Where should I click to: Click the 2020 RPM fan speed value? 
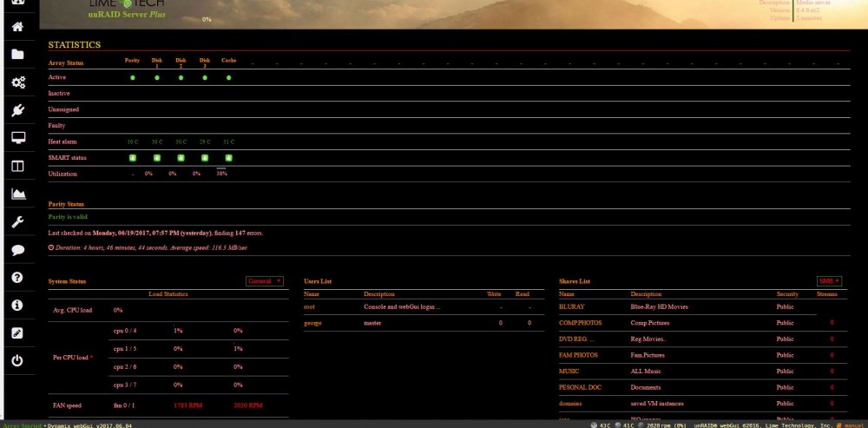pyautogui.click(x=248, y=405)
